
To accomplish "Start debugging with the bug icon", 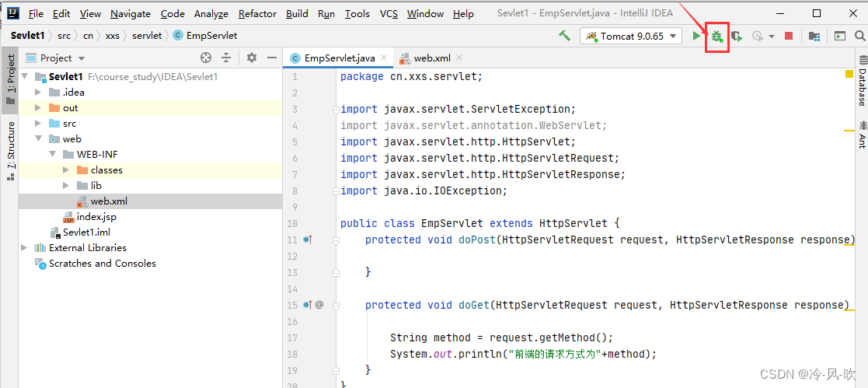I will pyautogui.click(x=716, y=36).
